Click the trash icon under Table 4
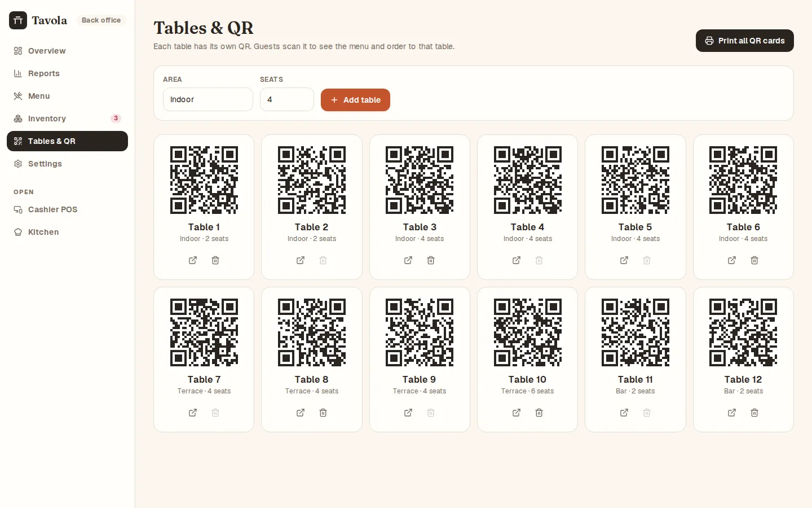This screenshot has height=508, width=812. pos(539,260)
